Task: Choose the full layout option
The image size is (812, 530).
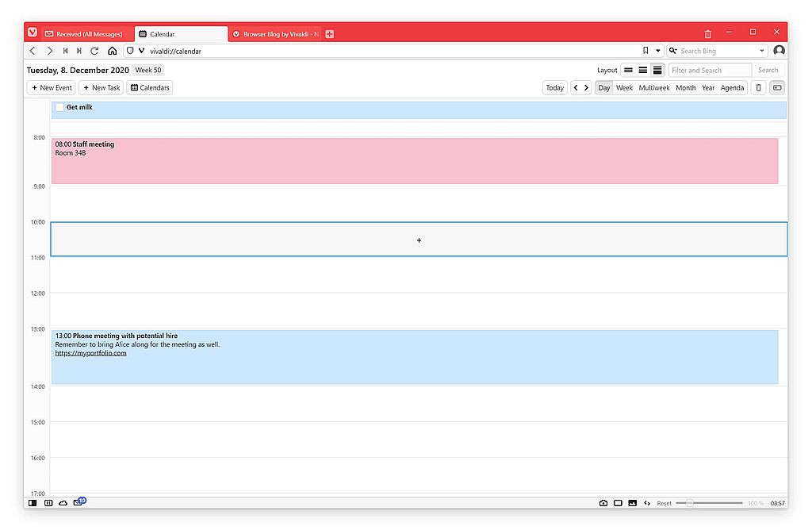Action: [657, 70]
